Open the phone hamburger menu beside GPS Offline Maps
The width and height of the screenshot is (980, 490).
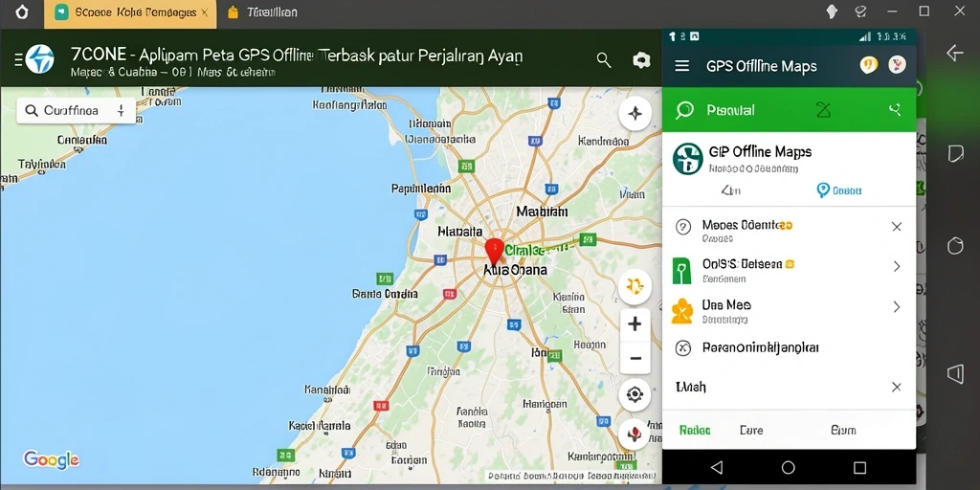click(681, 66)
